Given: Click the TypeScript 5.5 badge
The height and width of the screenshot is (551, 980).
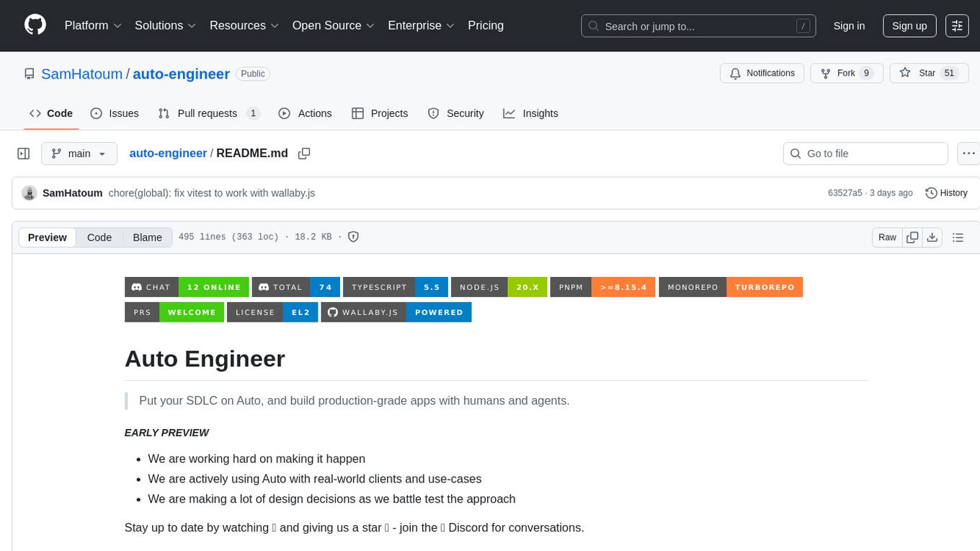Looking at the screenshot, I should click(x=396, y=287).
